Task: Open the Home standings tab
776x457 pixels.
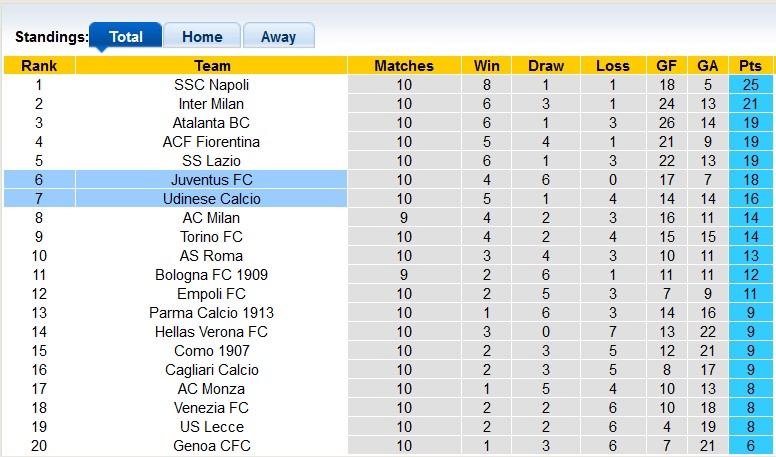Action: 202,37
